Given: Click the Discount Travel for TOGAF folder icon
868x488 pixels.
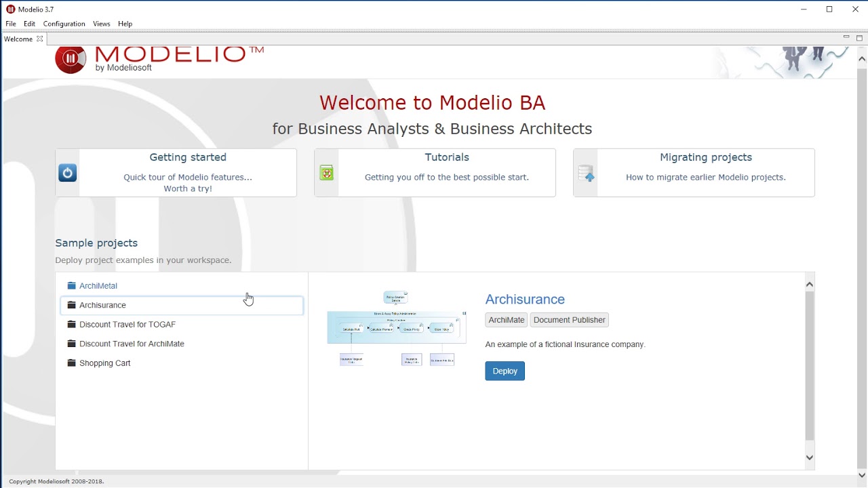Looking at the screenshot, I should (x=72, y=325).
